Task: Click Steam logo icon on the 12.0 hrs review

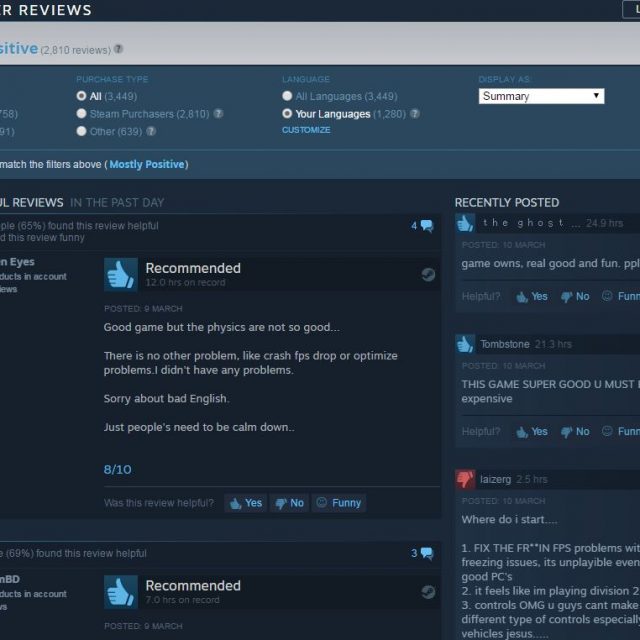Action: coord(428,275)
